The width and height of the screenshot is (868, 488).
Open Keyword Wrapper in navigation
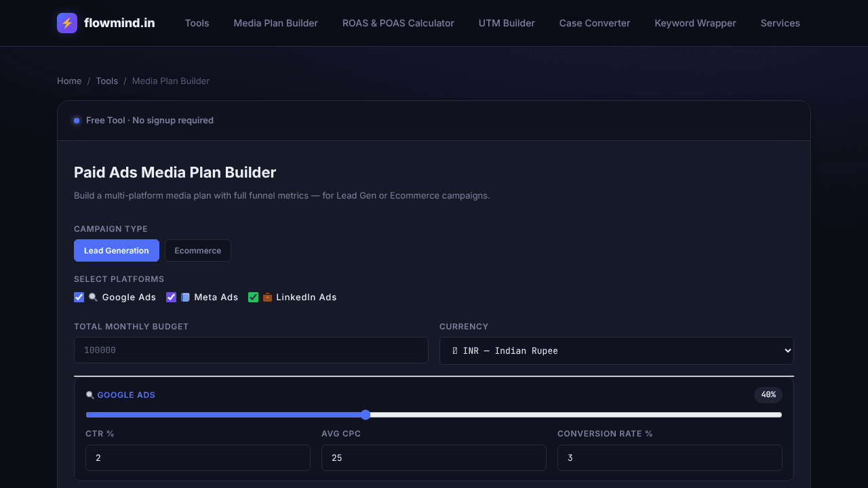pos(695,23)
